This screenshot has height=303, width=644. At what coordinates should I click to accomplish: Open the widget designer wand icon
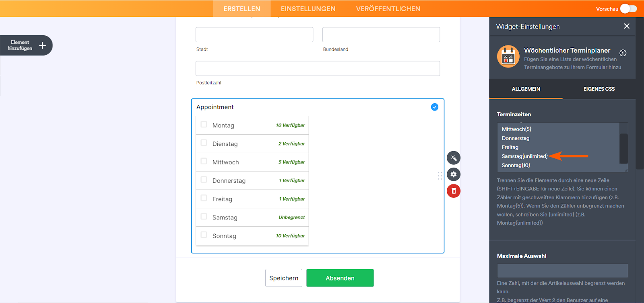454,158
